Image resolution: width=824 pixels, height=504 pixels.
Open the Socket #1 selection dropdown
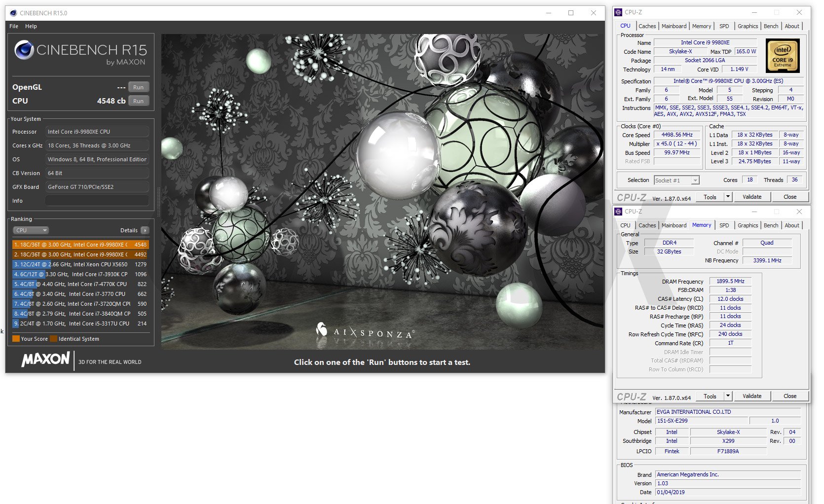(676, 180)
